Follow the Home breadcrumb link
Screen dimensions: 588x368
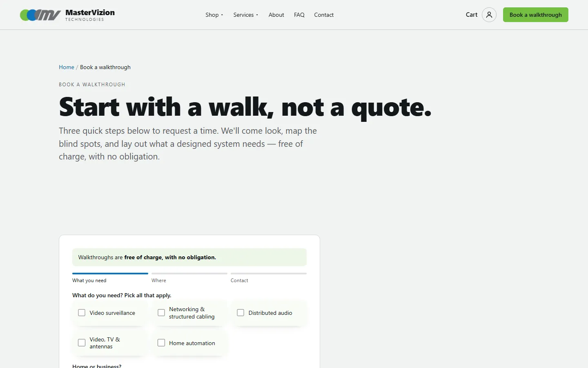67,67
